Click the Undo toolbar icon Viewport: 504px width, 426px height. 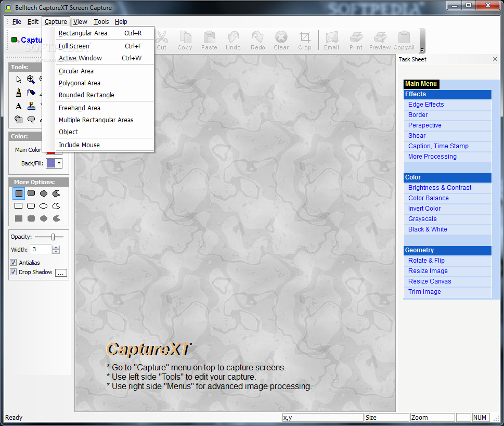coord(234,41)
